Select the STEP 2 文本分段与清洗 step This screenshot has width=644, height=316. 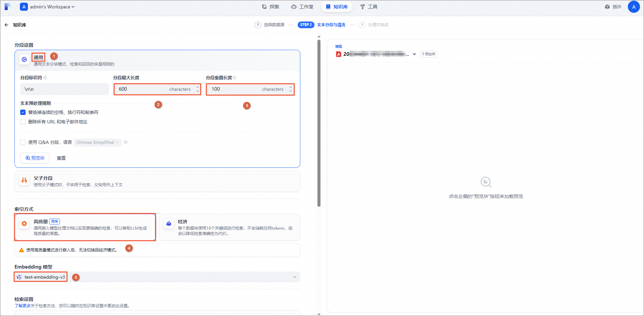click(x=321, y=25)
